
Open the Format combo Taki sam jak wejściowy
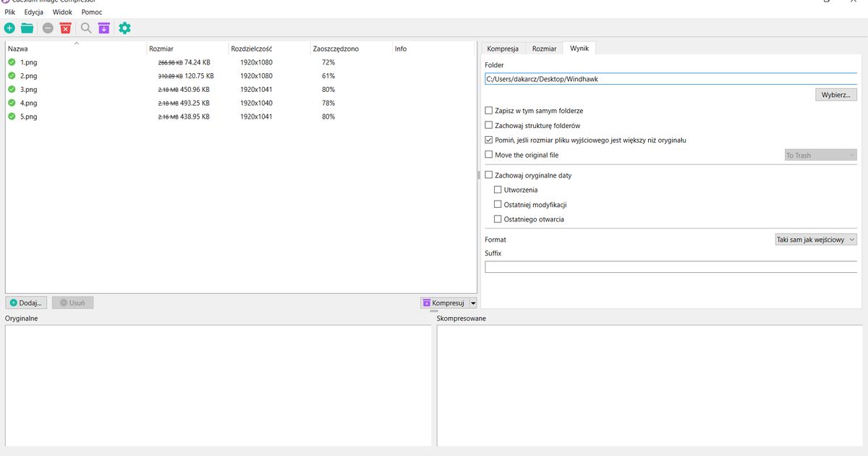pos(816,239)
